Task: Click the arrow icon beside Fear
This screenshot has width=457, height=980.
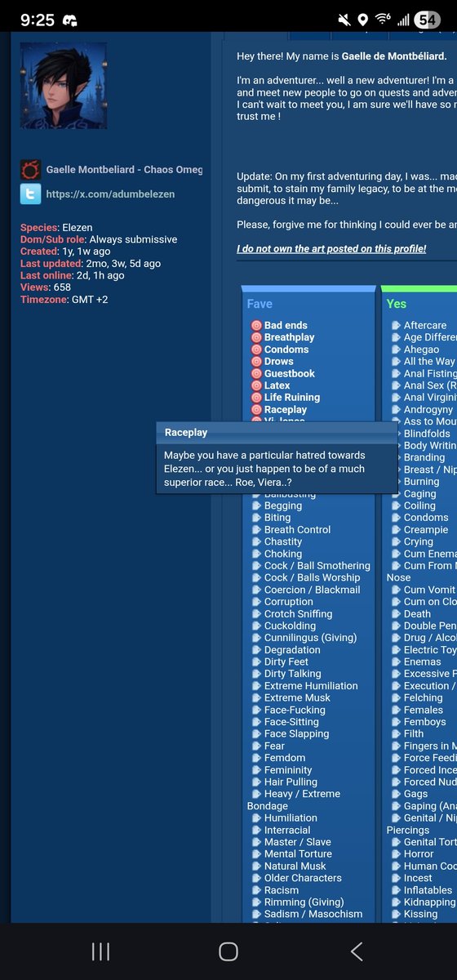Action: (257, 746)
